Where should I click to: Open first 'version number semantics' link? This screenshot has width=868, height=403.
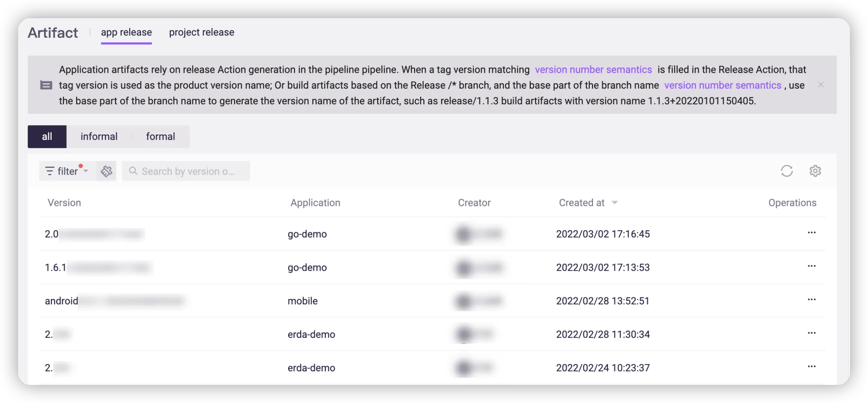click(x=593, y=70)
